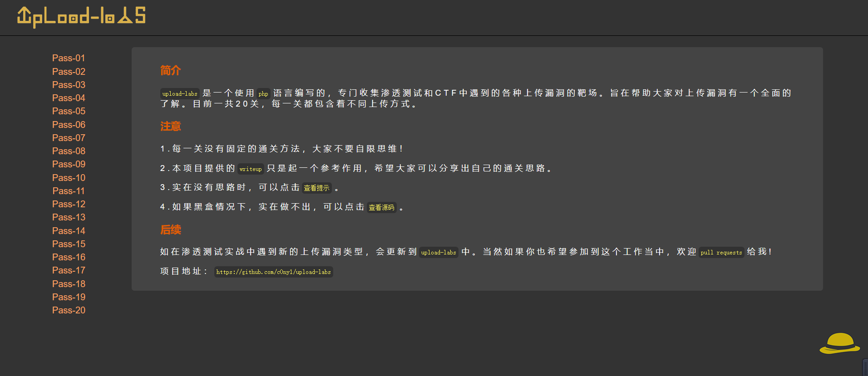
Task: Click the 查看源码 code tag
Action: (x=381, y=208)
